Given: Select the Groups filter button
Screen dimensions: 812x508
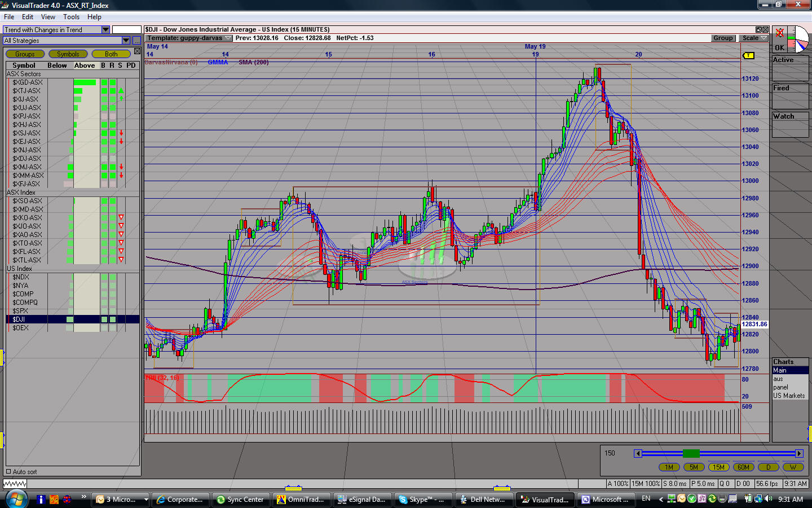Looking at the screenshot, I should (25, 54).
